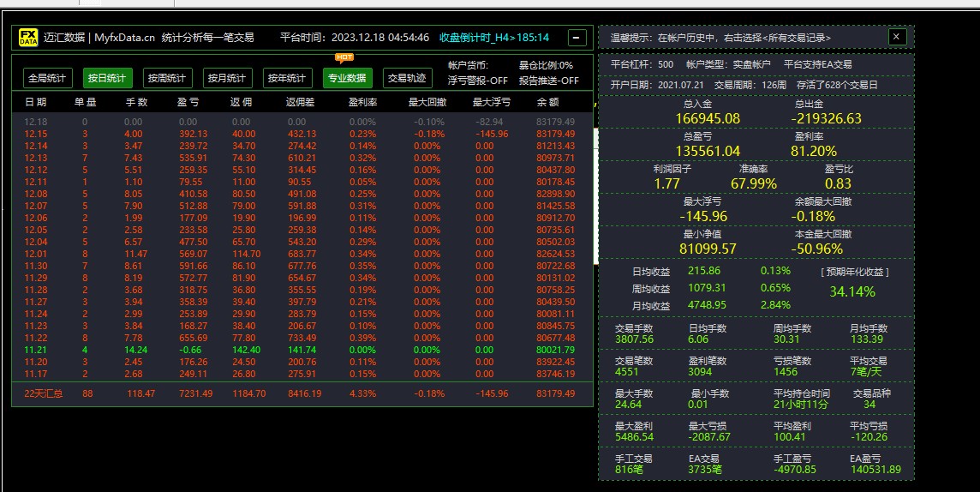Click rebate value 142.40
The width and height of the screenshot is (980, 492).
[246, 350]
